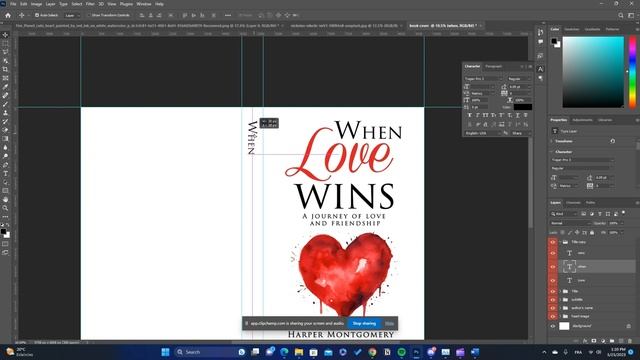Select the Rectangular Marquee tool
This screenshot has width=640, height=360.
(x=5, y=44)
